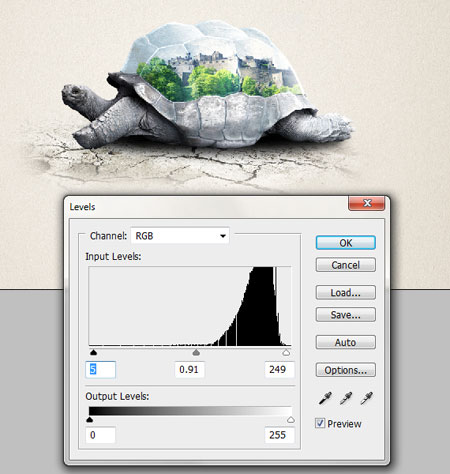Focus the highlight input field showing 249
The height and width of the screenshot is (474, 450).
point(279,370)
